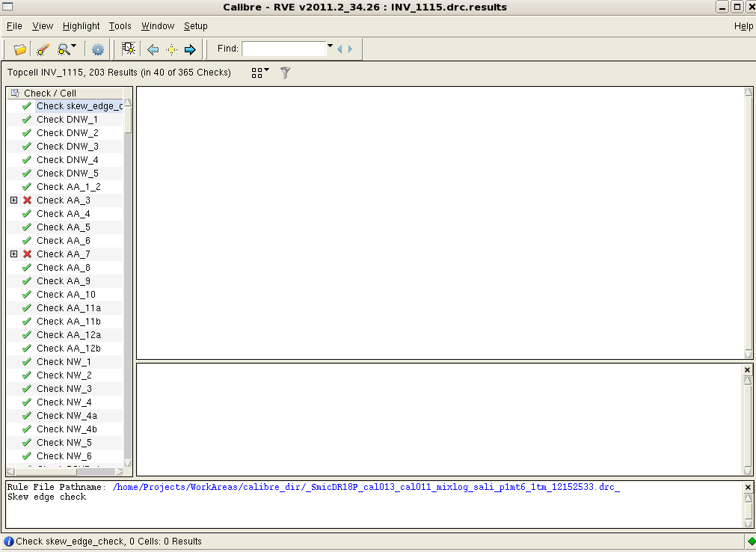
Task: Select the Check AA_8 row
Action: pyautogui.click(x=63, y=268)
